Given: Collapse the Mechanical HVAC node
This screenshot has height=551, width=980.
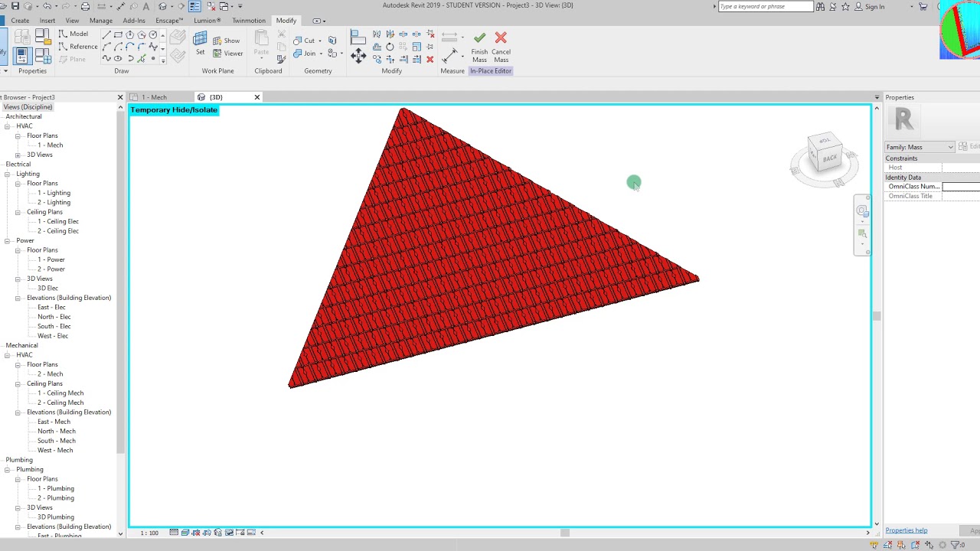Looking at the screenshot, I should coord(7,355).
